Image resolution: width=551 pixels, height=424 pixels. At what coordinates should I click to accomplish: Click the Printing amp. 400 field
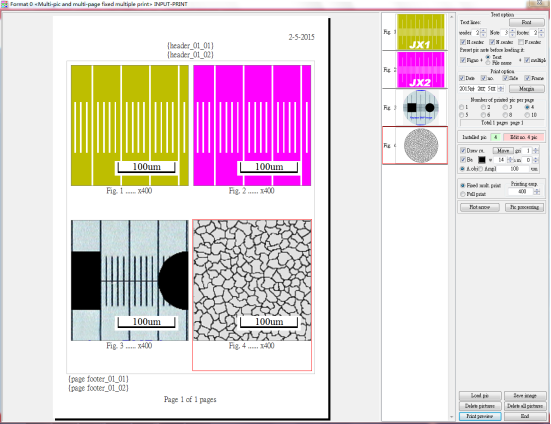[521, 191]
